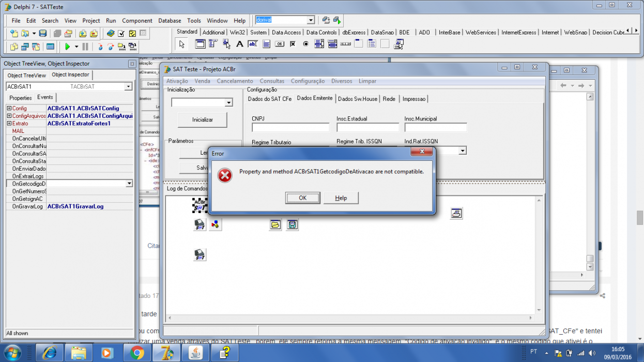Select the Memo component palette icon

(266, 44)
